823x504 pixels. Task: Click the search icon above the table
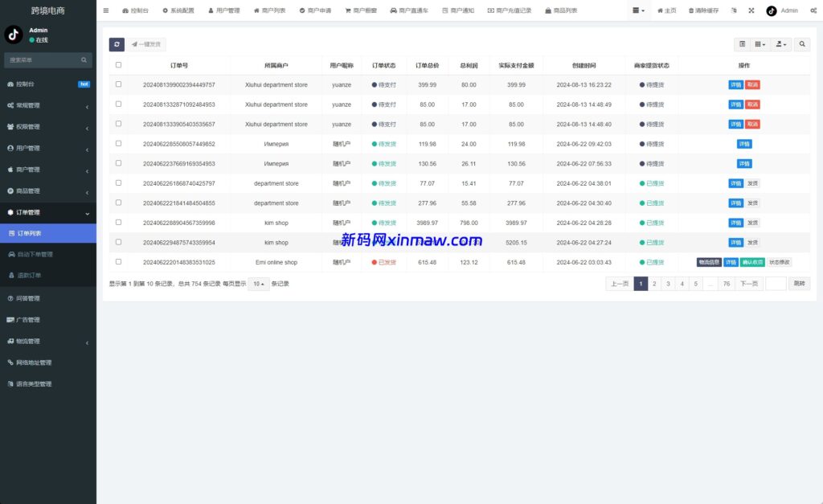[803, 44]
